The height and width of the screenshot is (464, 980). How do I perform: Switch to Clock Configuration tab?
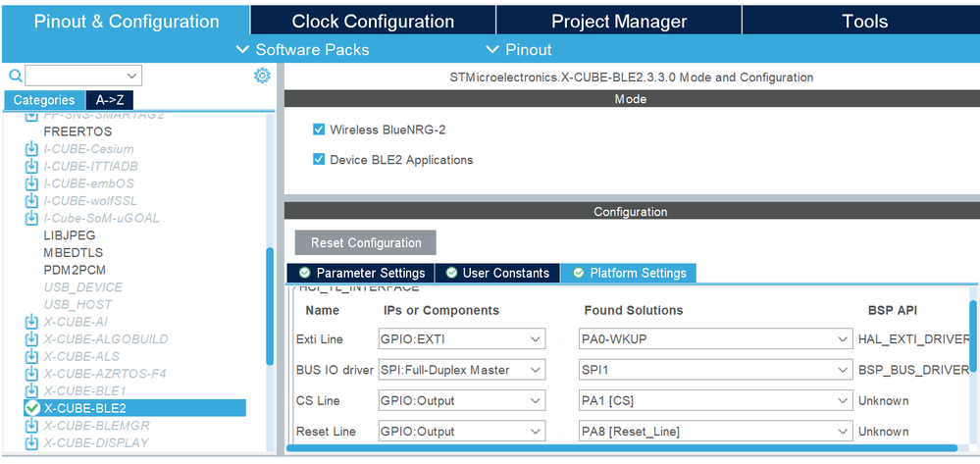[x=373, y=21]
